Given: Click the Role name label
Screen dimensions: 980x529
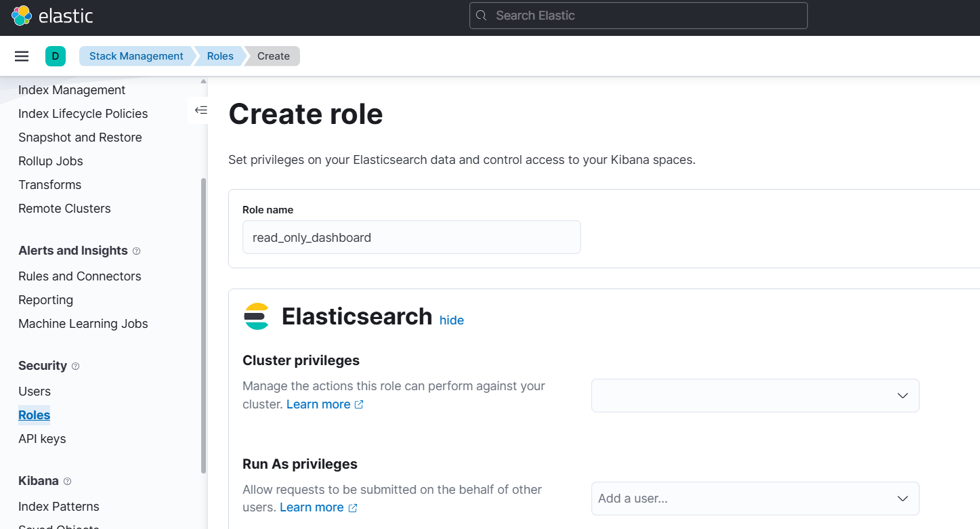Looking at the screenshot, I should click(x=268, y=210).
